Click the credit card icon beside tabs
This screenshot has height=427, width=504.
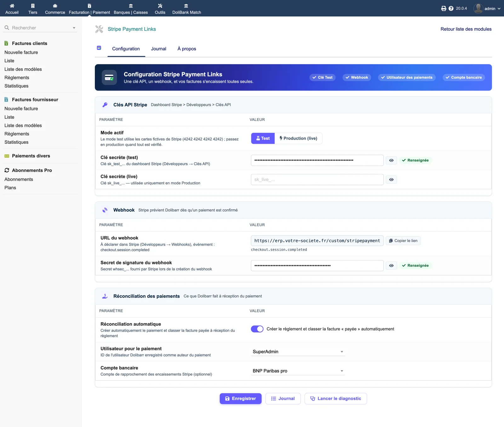tap(99, 48)
